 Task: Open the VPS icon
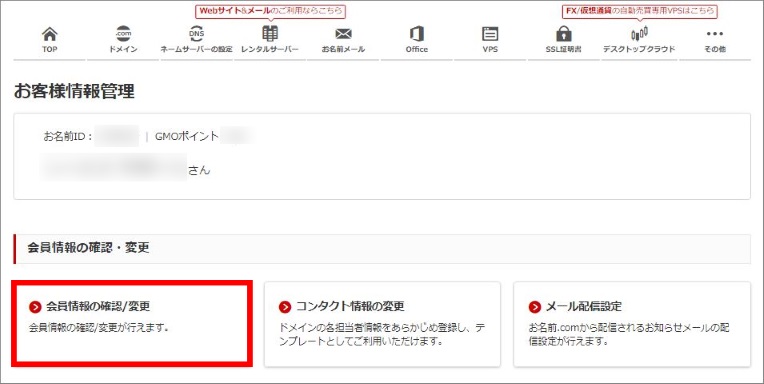coord(490,34)
